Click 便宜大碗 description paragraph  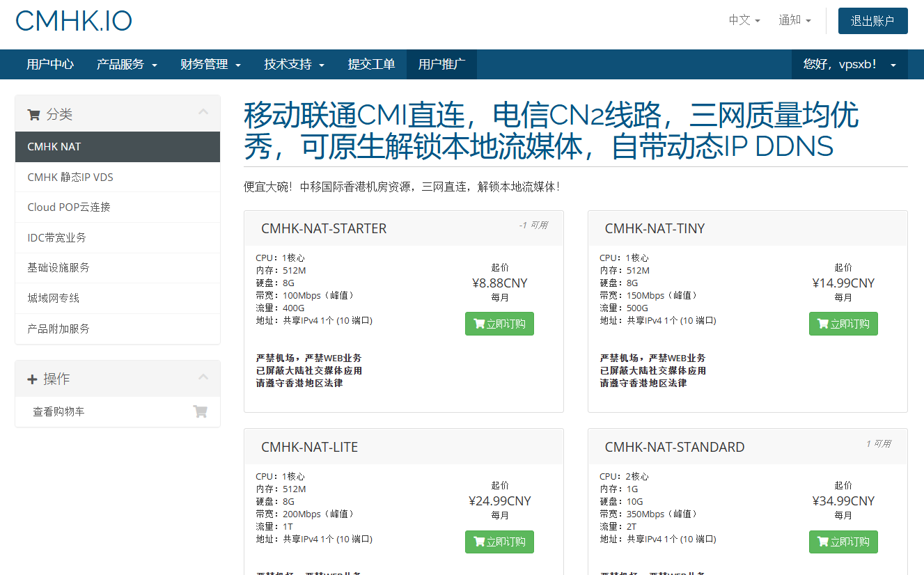tap(402, 187)
